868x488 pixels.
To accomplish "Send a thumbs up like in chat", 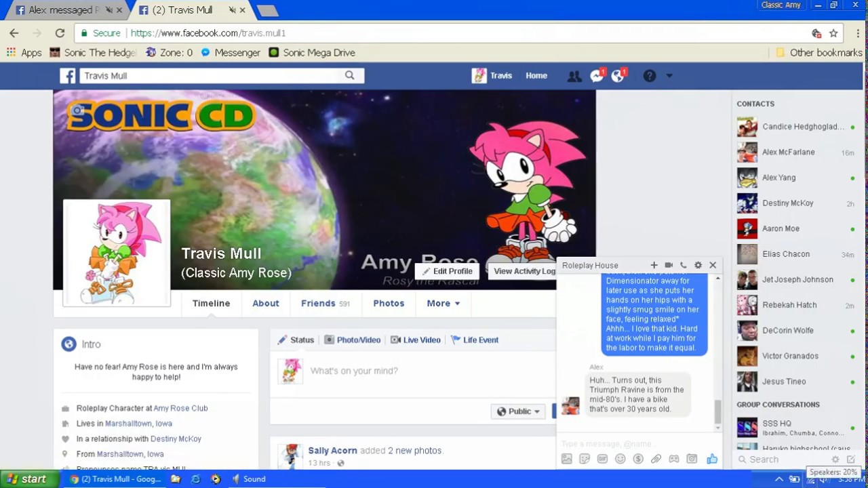I will tap(712, 459).
